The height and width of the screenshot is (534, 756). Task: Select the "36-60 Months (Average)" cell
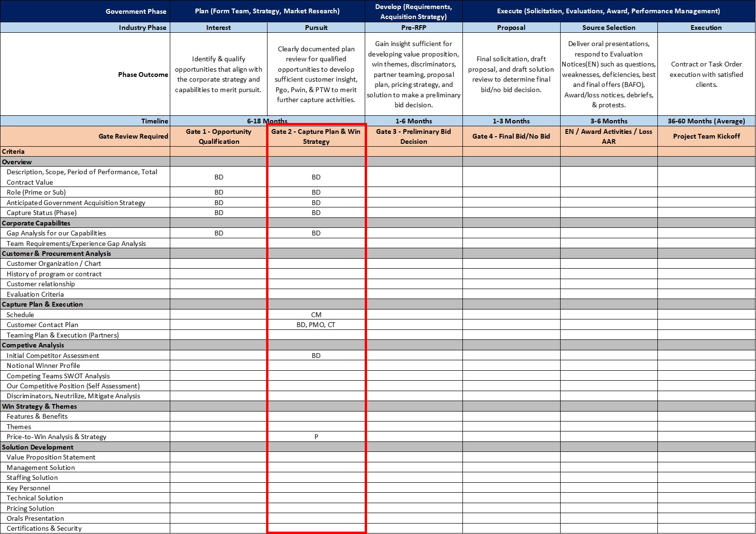(x=706, y=121)
